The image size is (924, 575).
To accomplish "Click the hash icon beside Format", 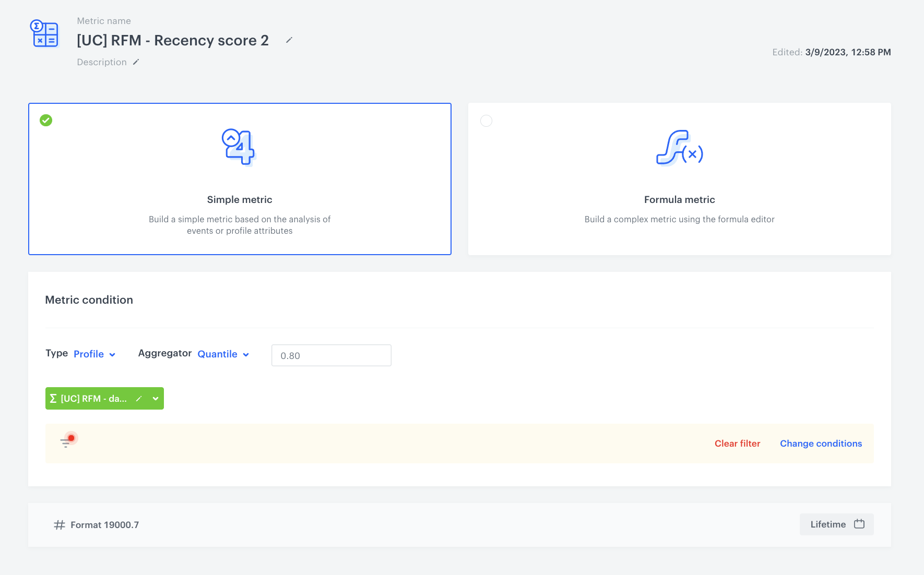I will tap(60, 525).
